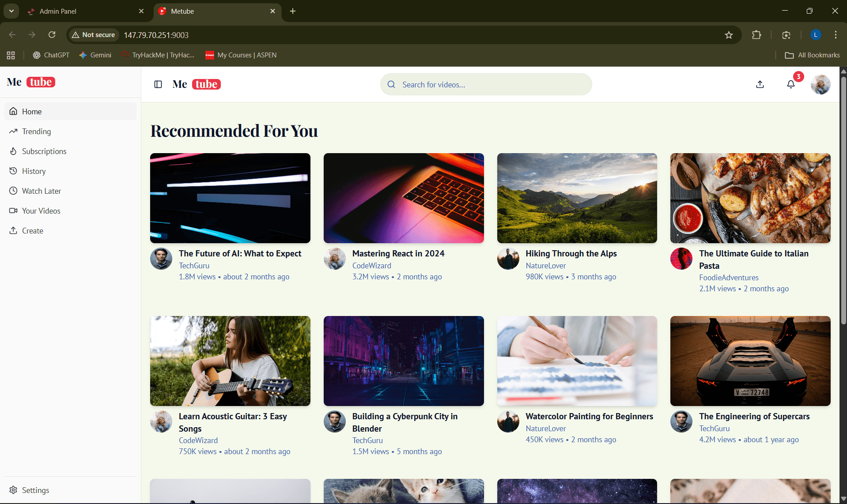This screenshot has width=847, height=504.
Task: Open Settings gear in sidebar
Action: [13, 490]
